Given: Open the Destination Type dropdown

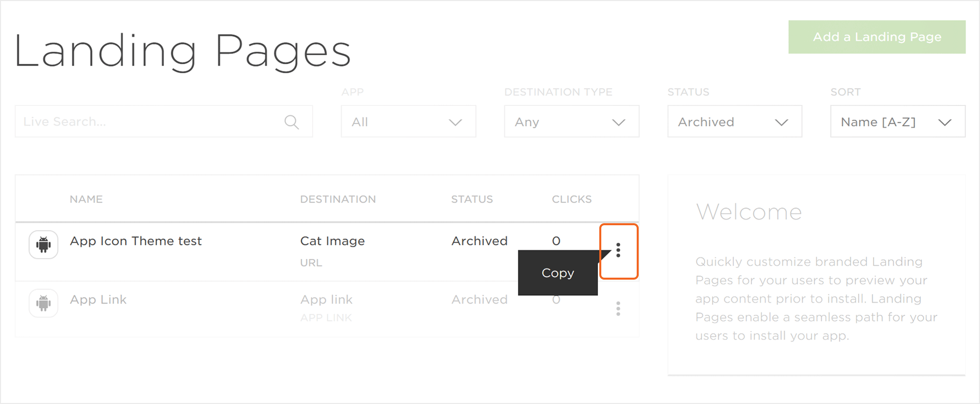Looking at the screenshot, I should (x=571, y=122).
